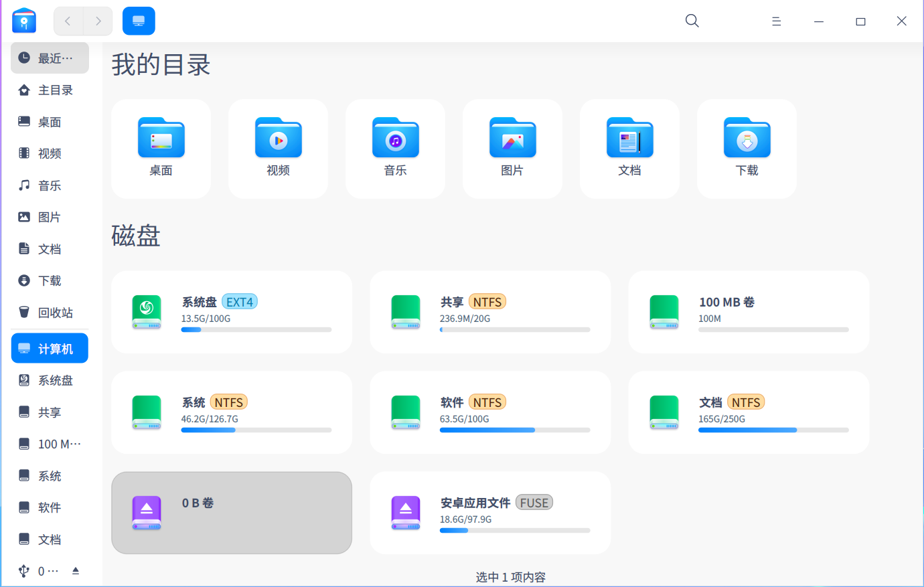Eject the USB device using the sidebar eject icon

click(74, 571)
